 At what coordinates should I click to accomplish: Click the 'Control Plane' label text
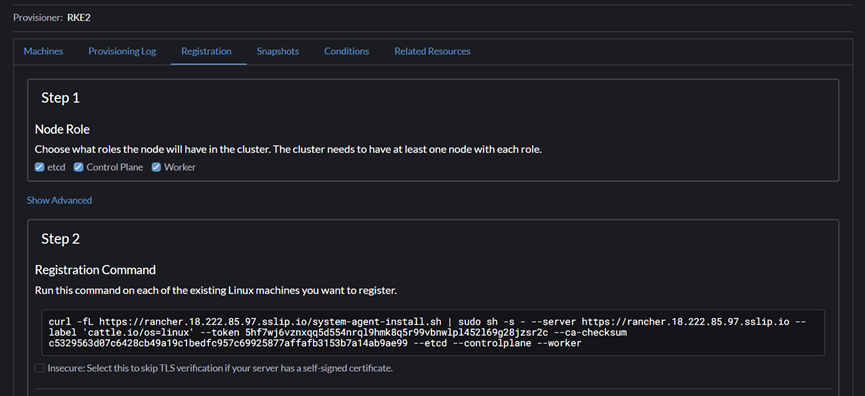[x=115, y=167]
